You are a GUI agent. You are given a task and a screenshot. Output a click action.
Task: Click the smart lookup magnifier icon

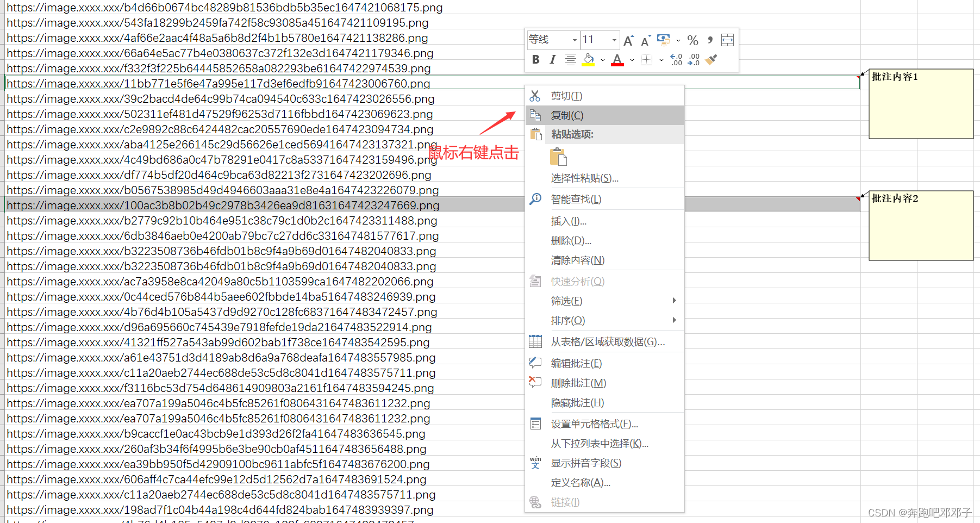(535, 199)
